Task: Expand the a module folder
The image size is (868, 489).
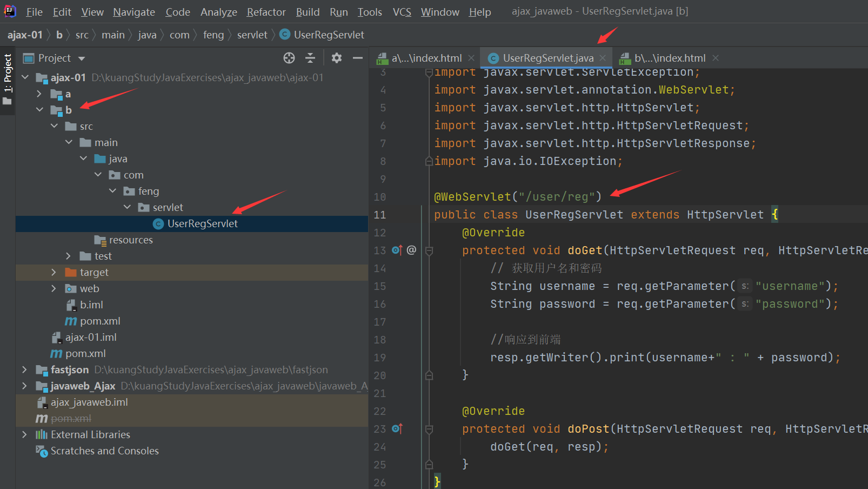Action: (x=39, y=94)
